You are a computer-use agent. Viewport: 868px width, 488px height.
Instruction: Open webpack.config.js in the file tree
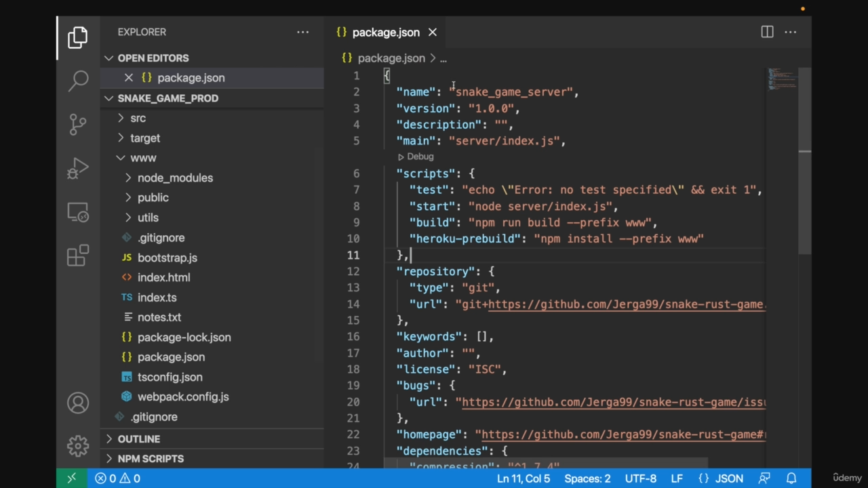click(x=183, y=397)
